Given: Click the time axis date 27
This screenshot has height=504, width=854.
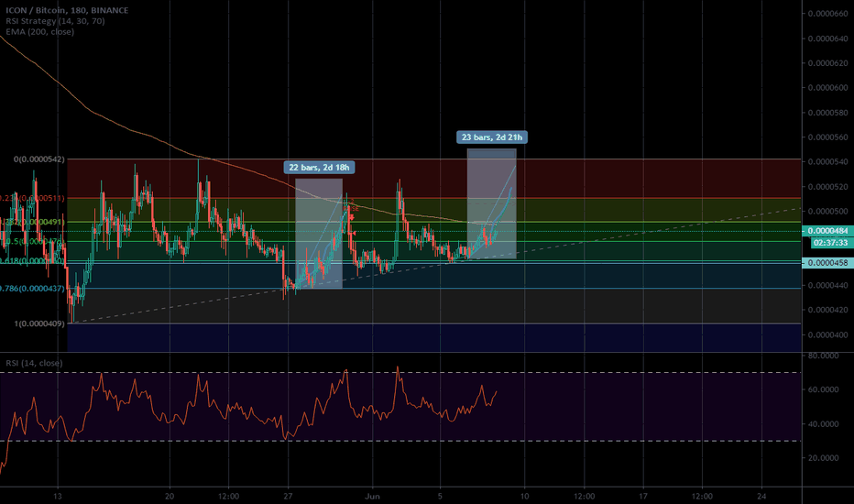Looking at the screenshot, I should point(288,497).
